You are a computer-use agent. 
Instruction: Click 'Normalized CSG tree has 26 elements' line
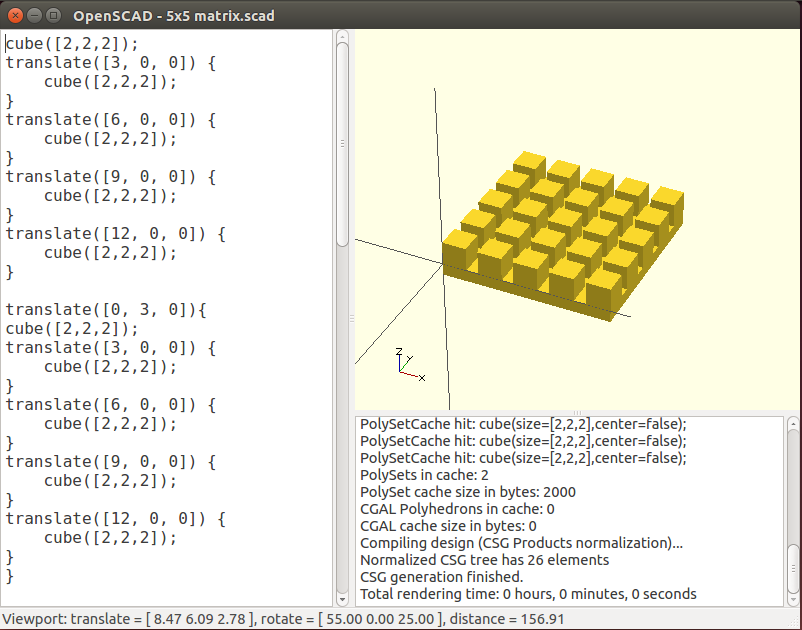click(484, 560)
